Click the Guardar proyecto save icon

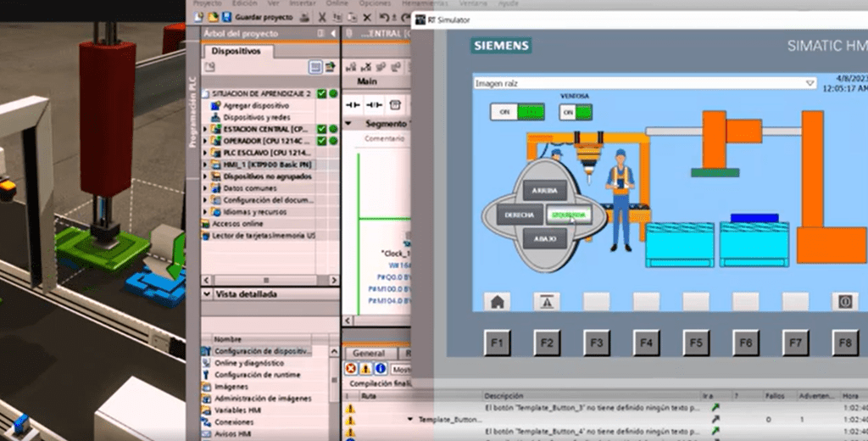231,16
